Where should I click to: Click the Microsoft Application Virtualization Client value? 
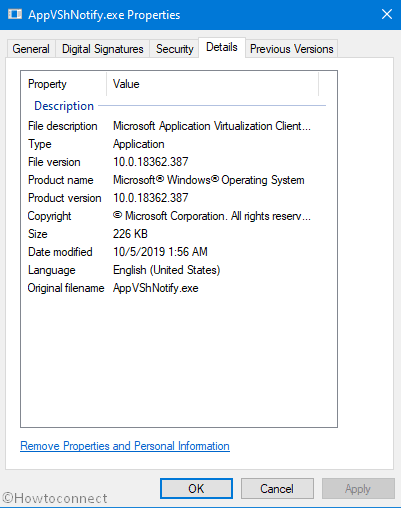(x=212, y=126)
